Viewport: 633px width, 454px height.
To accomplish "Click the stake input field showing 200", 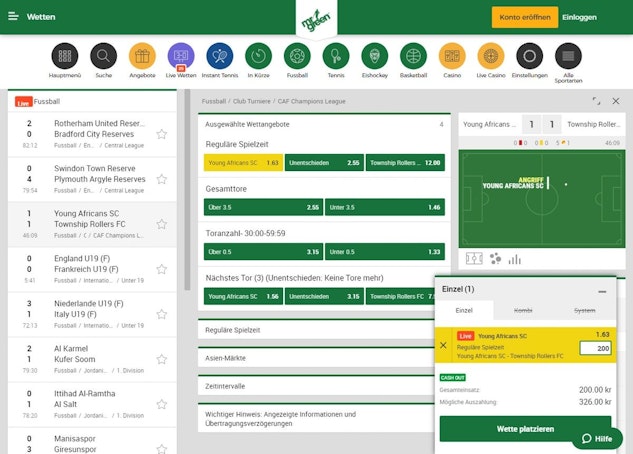I will tap(595, 348).
